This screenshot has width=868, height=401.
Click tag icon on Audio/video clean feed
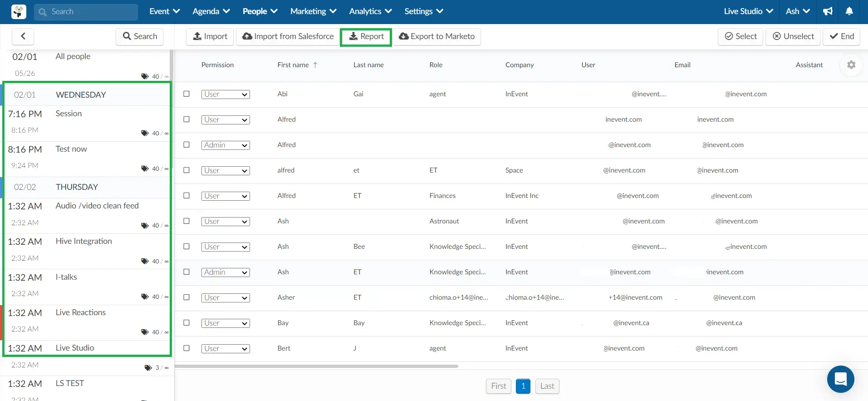145,226
